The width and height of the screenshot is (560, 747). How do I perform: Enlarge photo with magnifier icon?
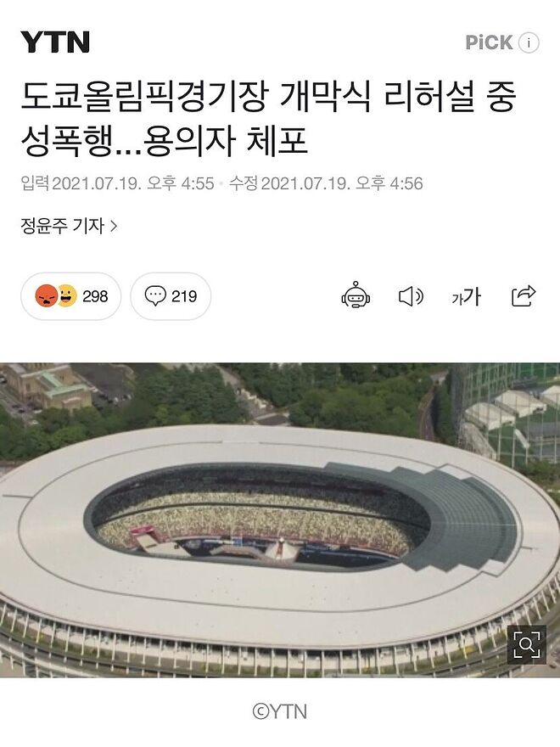(527, 644)
